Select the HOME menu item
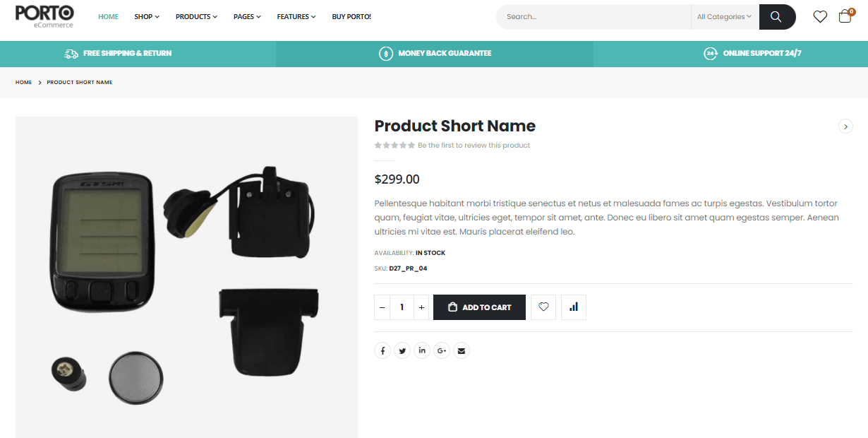 click(108, 16)
